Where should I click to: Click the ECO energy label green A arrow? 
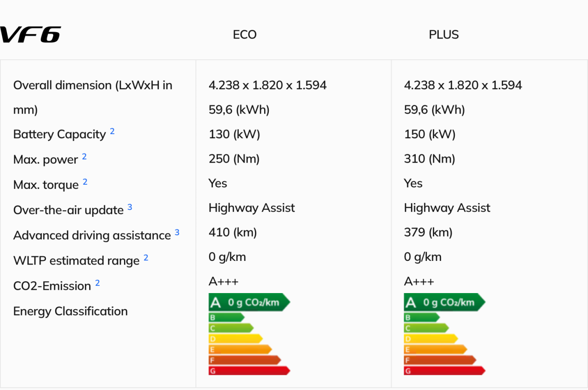pos(249,302)
